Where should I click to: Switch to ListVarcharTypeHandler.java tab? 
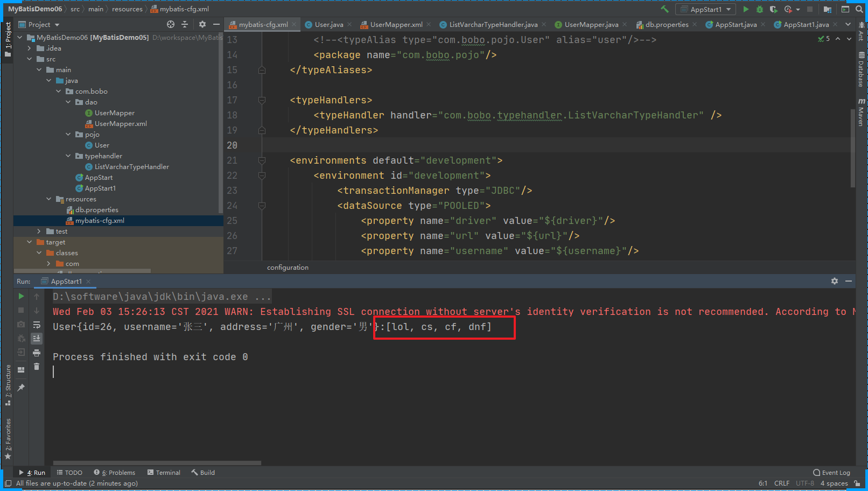click(x=493, y=24)
